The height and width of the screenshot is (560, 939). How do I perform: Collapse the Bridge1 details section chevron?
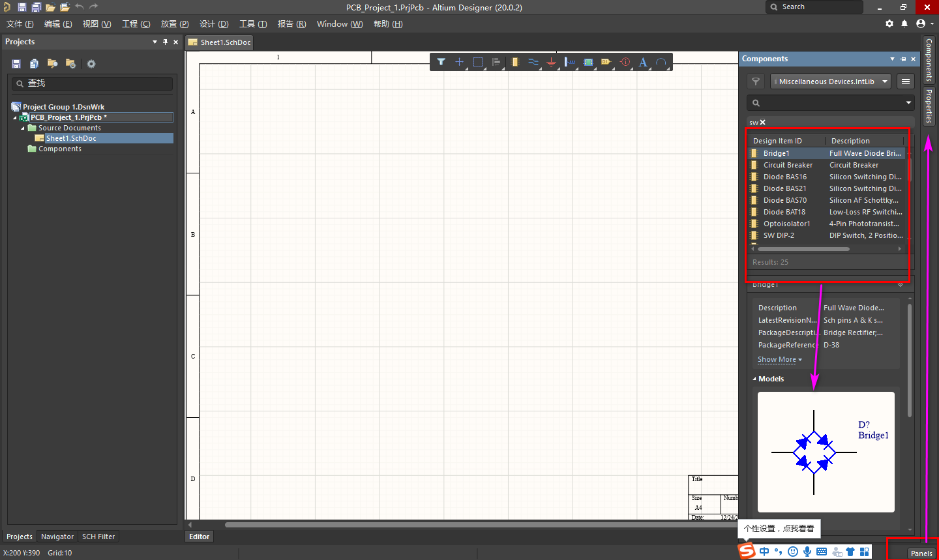901,285
